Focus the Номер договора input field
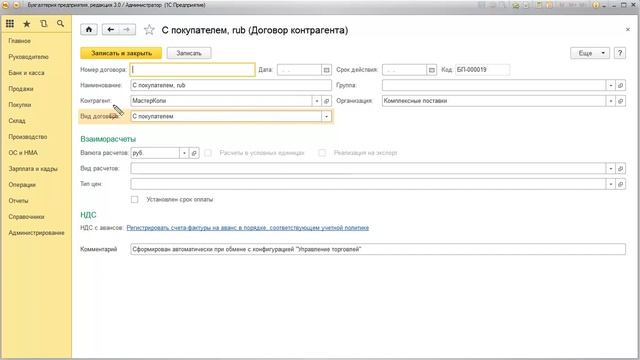 193,70
